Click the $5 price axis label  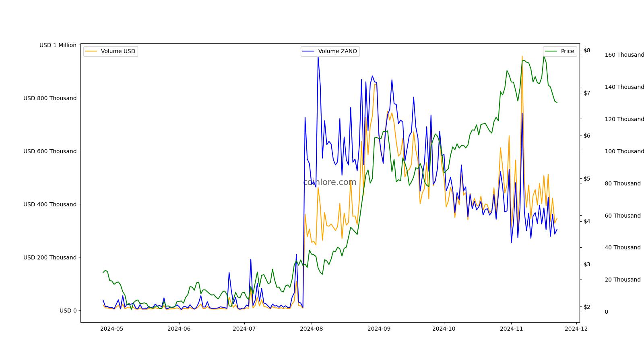coord(587,179)
